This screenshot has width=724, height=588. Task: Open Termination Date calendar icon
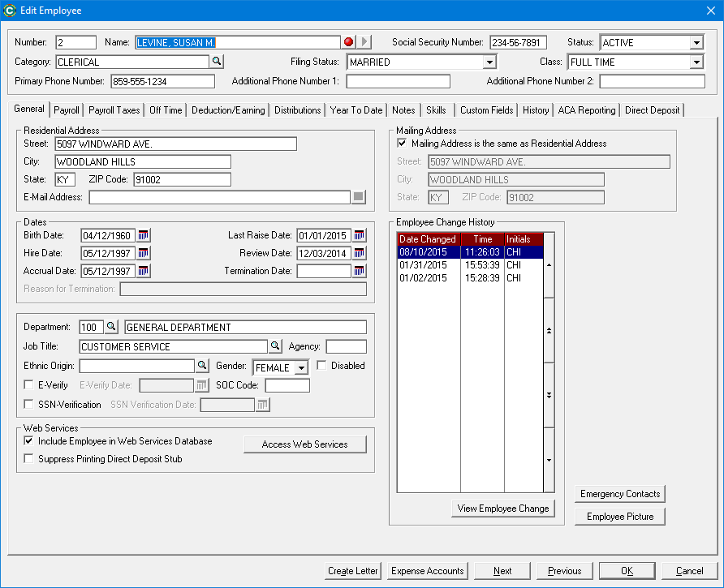[359, 271]
